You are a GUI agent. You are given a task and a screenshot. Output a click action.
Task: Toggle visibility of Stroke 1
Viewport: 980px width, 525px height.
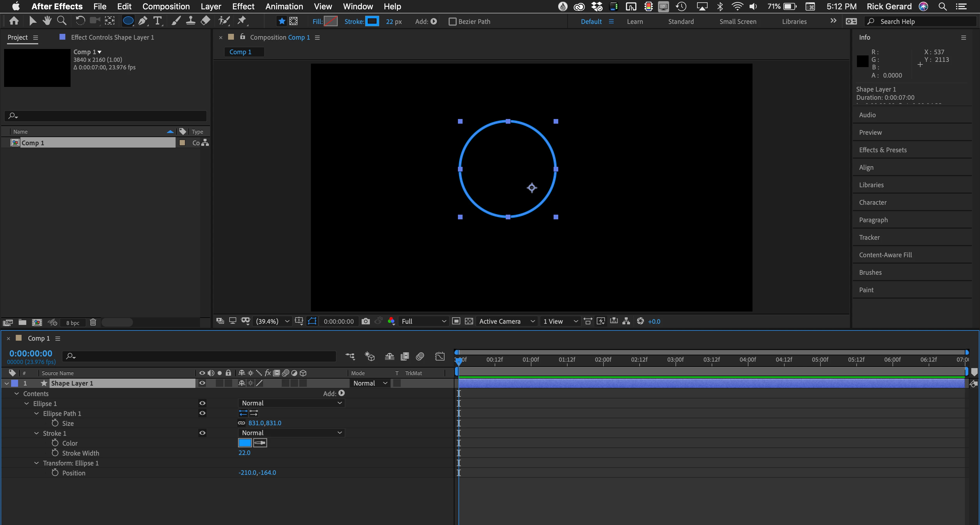click(x=202, y=433)
